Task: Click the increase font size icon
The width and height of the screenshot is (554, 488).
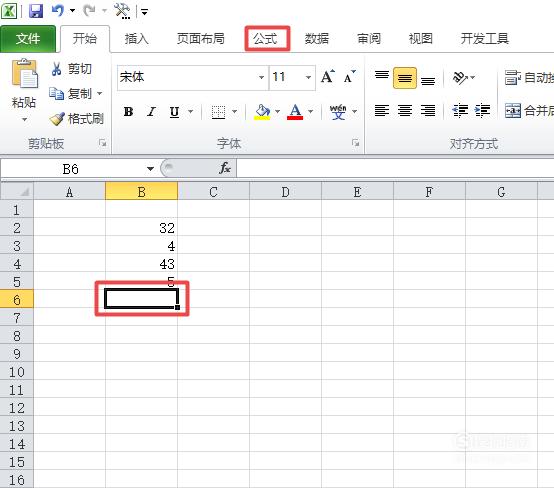Action: click(x=328, y=76)
